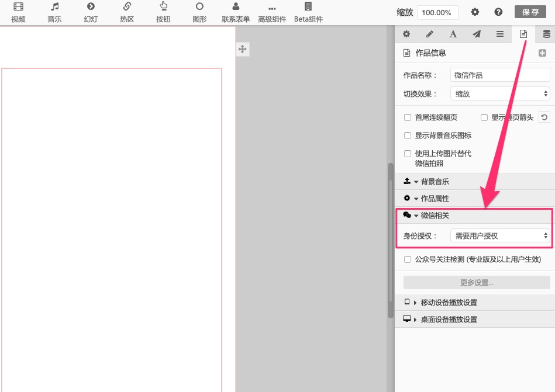Enable 首尾连续翻页 checkbox

(408, 117)
